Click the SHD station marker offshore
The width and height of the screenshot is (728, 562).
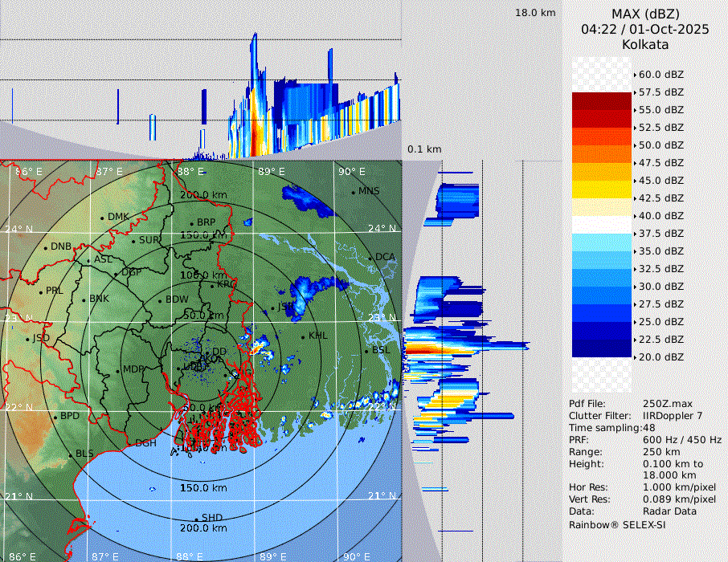coord(197,519)
